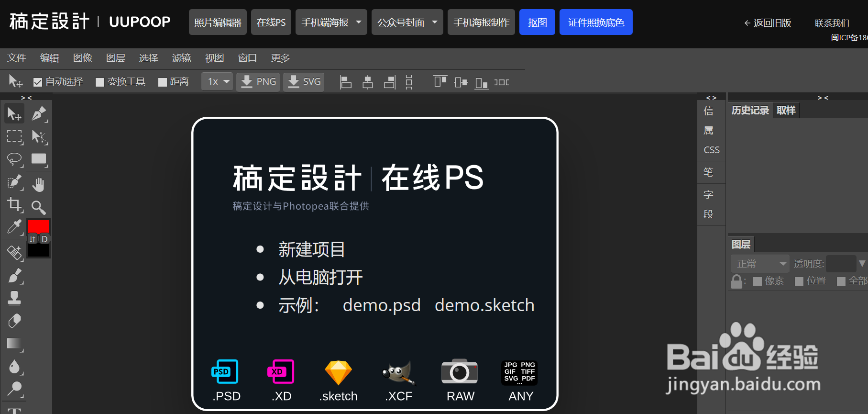
Task: Select the Healing Brush bandage tool
Action: (x=14, y=252)
